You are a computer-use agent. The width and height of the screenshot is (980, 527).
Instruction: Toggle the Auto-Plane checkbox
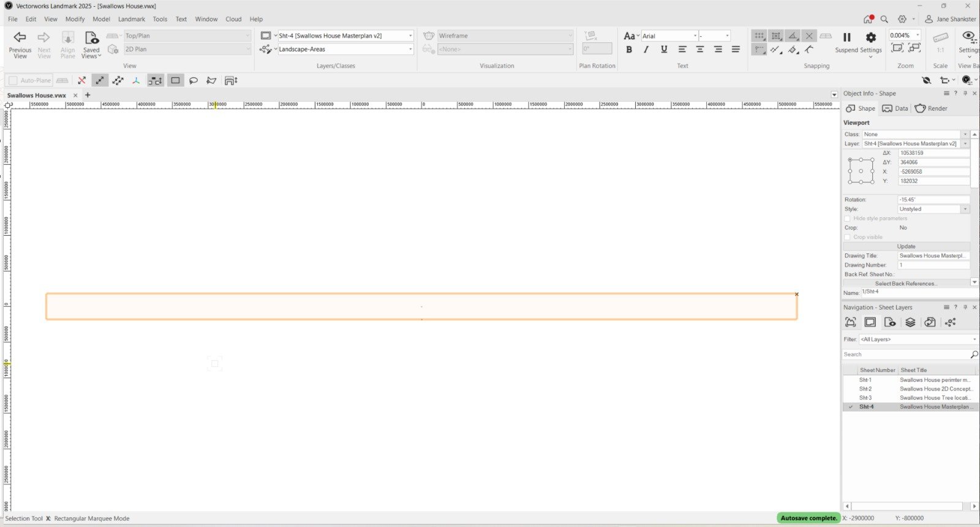[x=13, y=80]
